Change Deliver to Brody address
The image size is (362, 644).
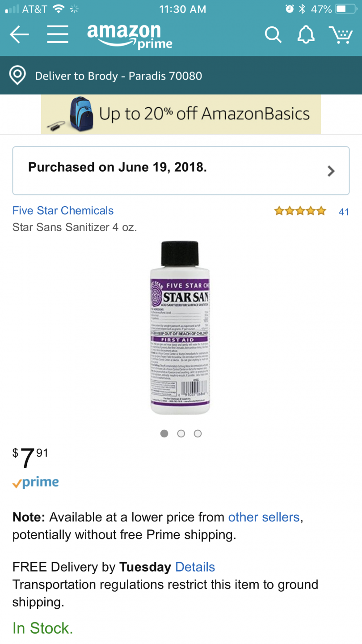point(118,76)
